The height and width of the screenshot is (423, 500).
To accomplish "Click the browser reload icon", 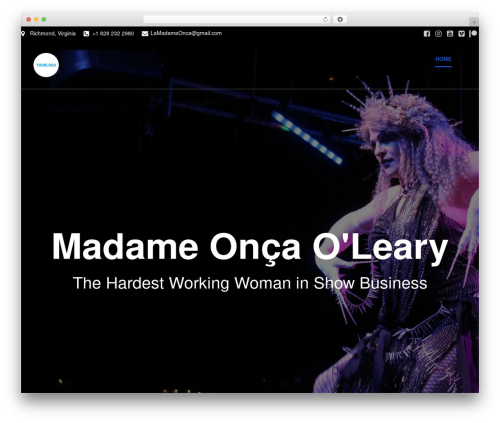I will pyautogui.click(x=326, y=20).
